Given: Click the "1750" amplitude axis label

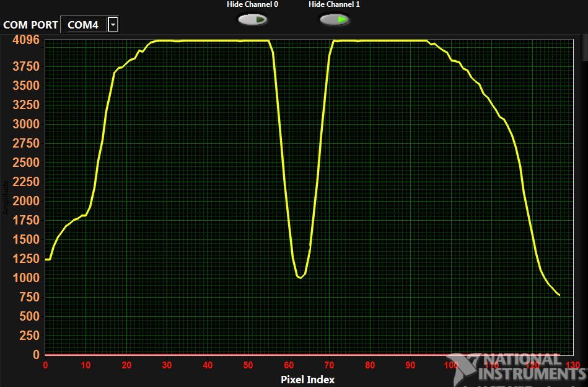Looking at the screenshot, I should click(x=26, y=220).
